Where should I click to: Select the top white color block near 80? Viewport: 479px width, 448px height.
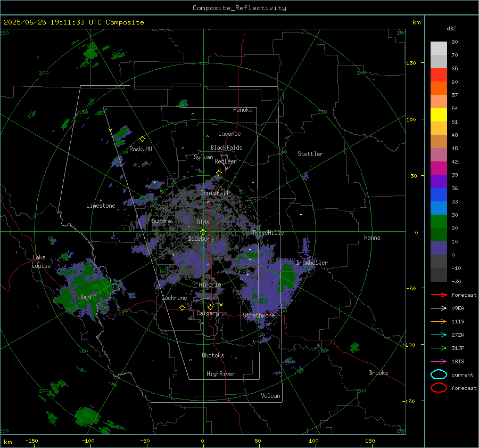point(439,48)
